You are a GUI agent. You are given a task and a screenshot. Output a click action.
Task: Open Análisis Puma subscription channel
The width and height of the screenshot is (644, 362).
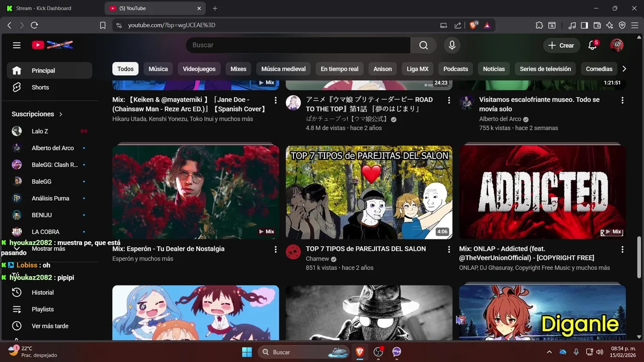pos(49,198)
